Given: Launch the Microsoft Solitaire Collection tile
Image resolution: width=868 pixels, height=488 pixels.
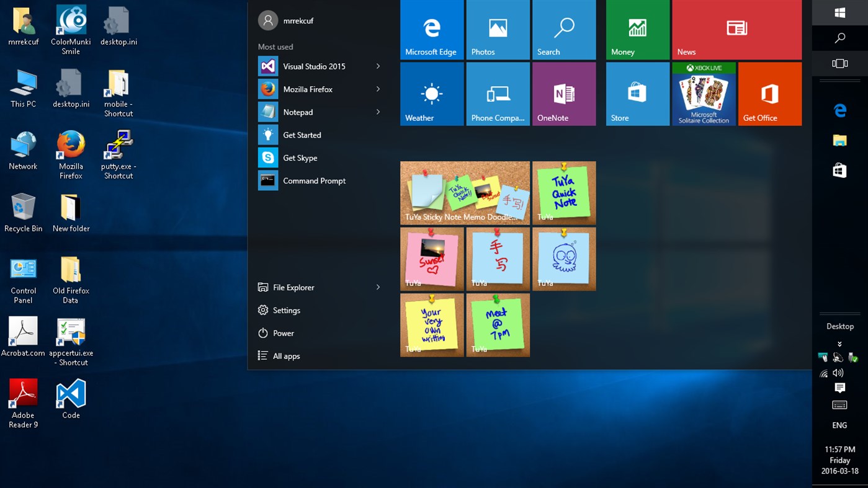Looking at the screenshot, I should [704, 94].
